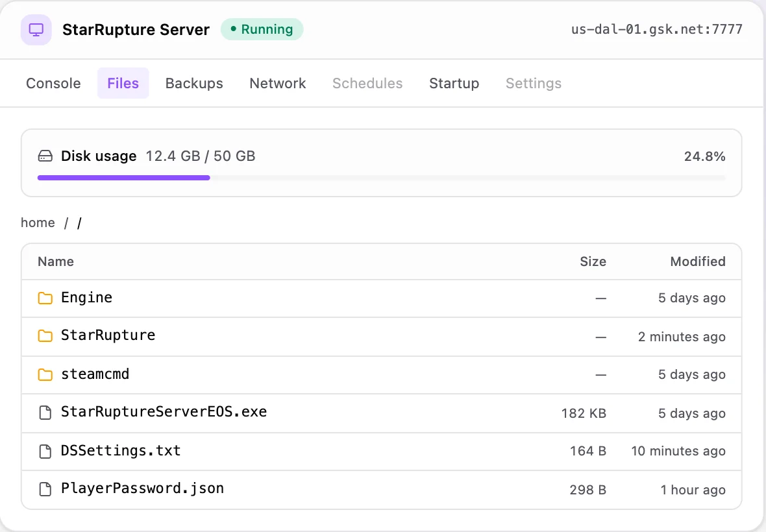Click the 1 hour ago modified cell
The image size is (766, 532).
pyautogui.click(x=693, y=490)
